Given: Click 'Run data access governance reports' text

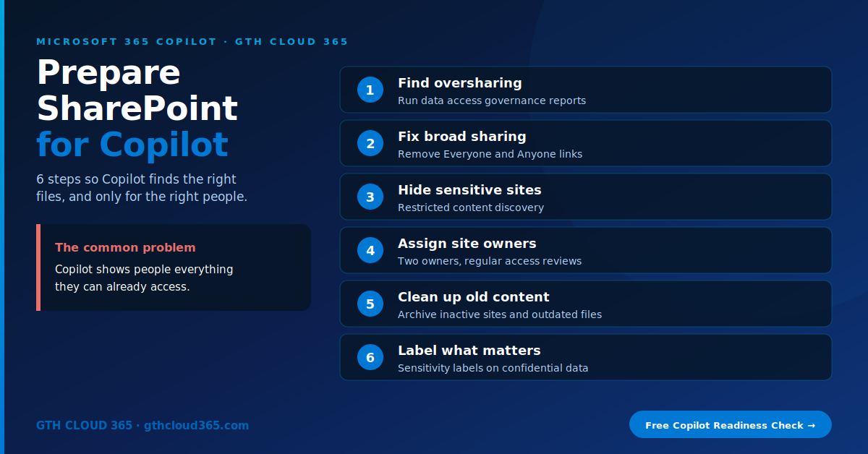Looking at the screenshot, I should click(492, 100).
